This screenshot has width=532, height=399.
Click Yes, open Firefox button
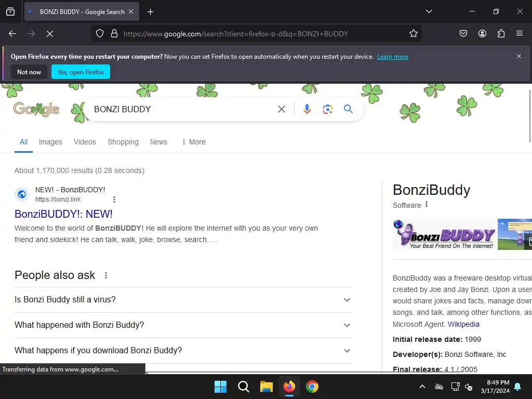[x=81, y=72]
